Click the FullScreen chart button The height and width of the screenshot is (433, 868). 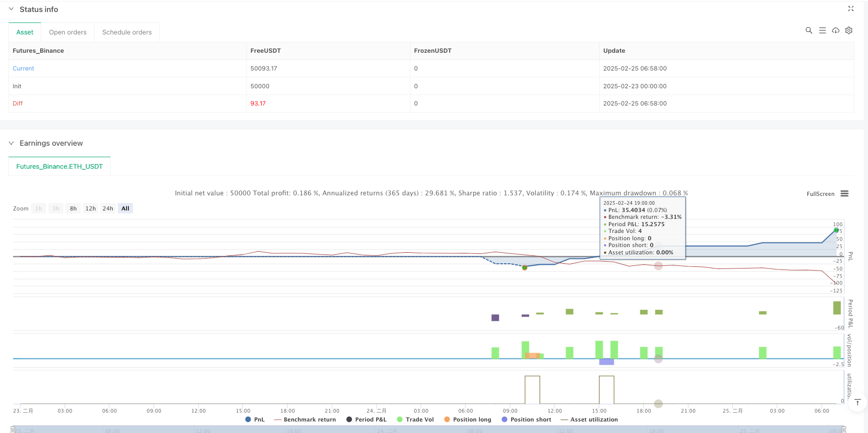[820, 194]
